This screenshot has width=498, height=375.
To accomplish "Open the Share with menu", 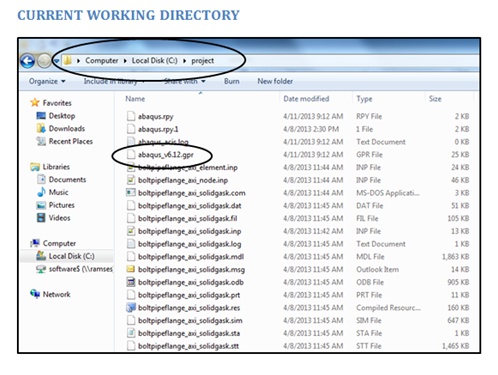I will tap(185, 81).
